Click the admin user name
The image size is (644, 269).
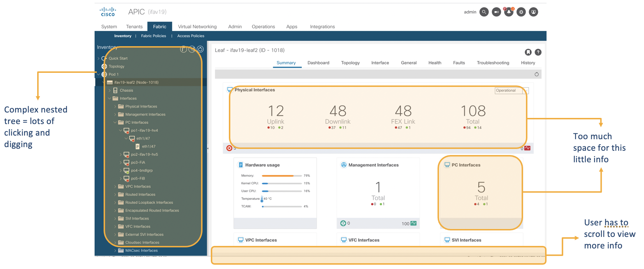[470, 12]
